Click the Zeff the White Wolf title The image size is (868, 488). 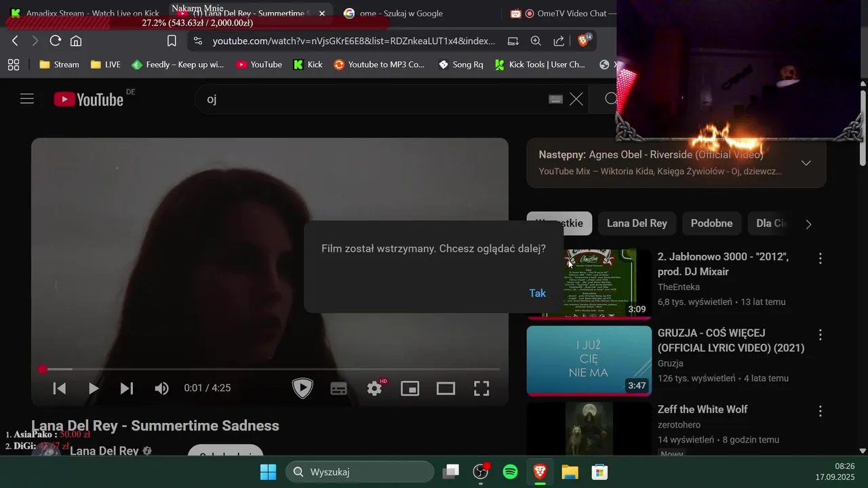[703, 409]
